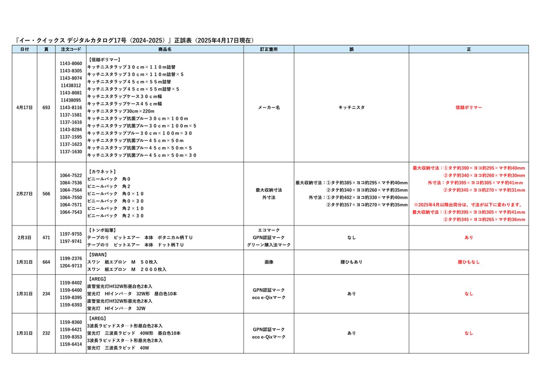Click order code 1204-9713
Screen dimensions: 554x392
coord(70,266)
